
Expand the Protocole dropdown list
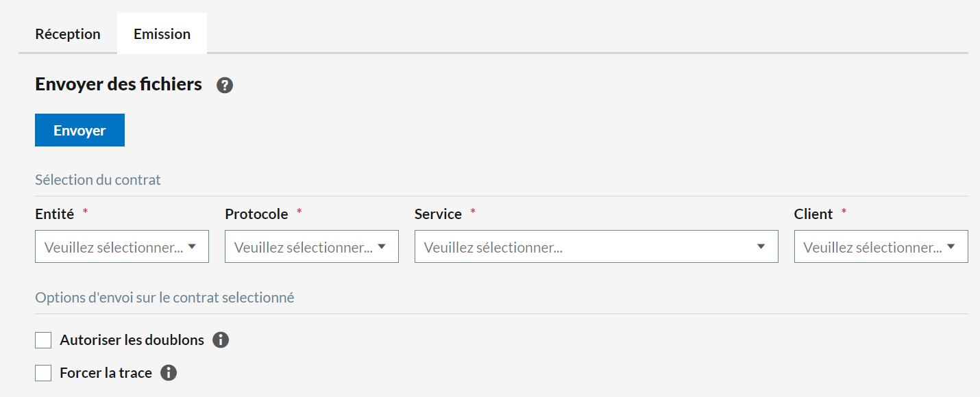[x=312, y=247]
